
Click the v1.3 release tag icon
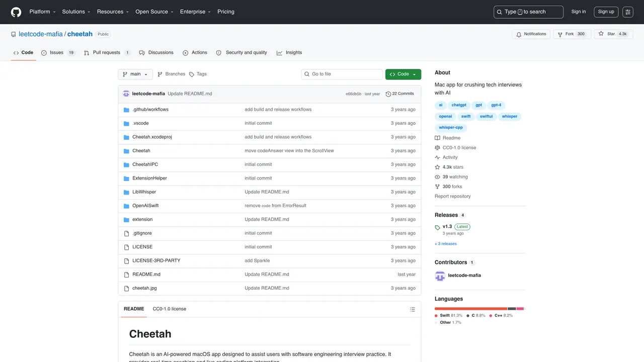point(437,227)
